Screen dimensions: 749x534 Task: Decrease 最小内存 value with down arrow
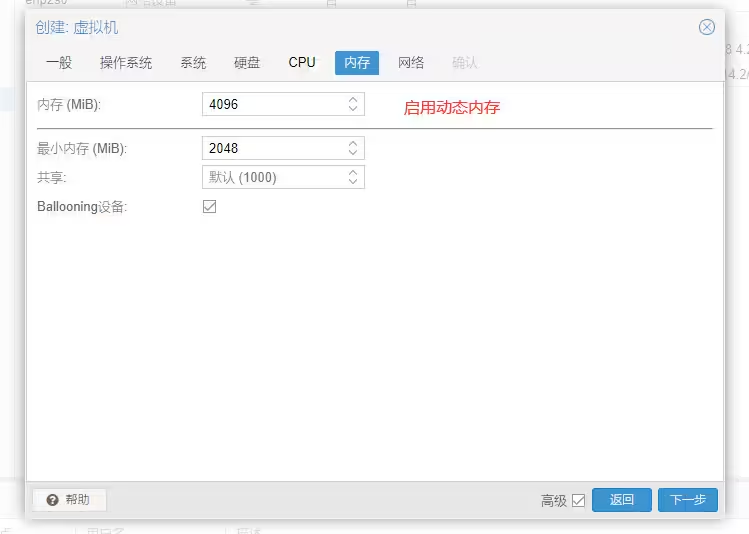pyautogui.click(x=353, y=153)
